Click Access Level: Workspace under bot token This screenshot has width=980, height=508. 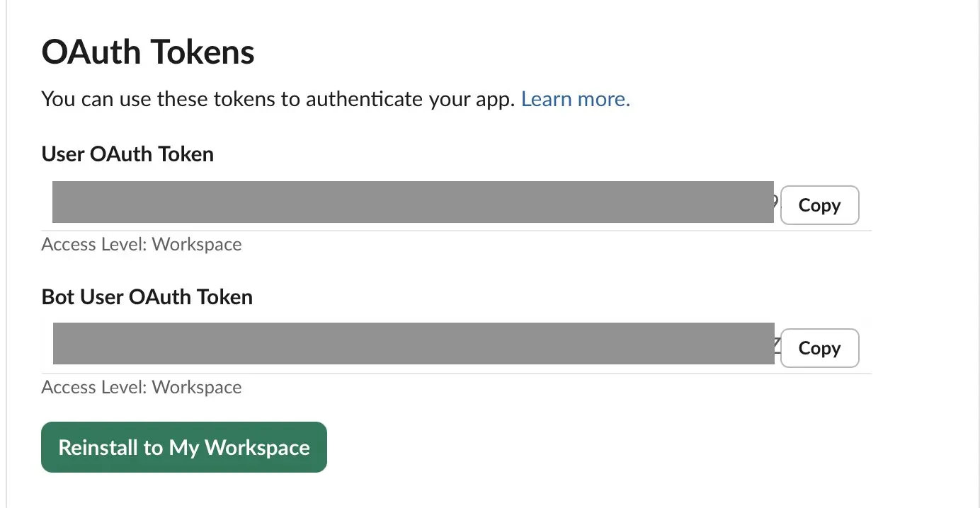[x=141, y=387]
